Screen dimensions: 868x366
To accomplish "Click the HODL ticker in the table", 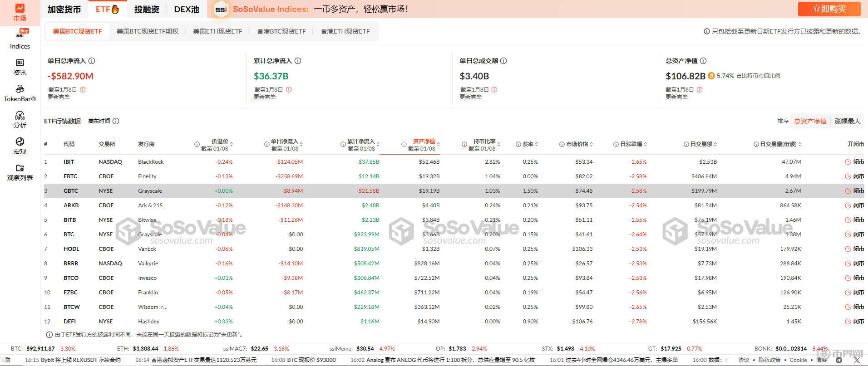I will [71, 249].
